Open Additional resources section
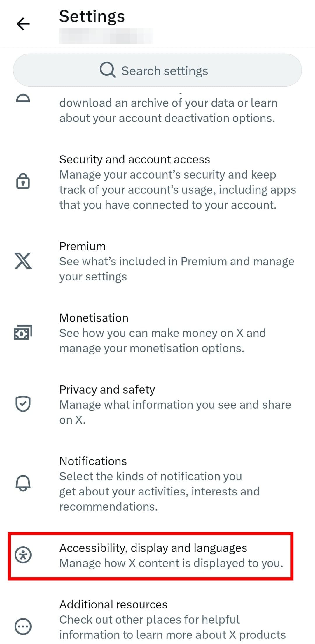This screenshot has width=315, height=644. click(113, 604)
